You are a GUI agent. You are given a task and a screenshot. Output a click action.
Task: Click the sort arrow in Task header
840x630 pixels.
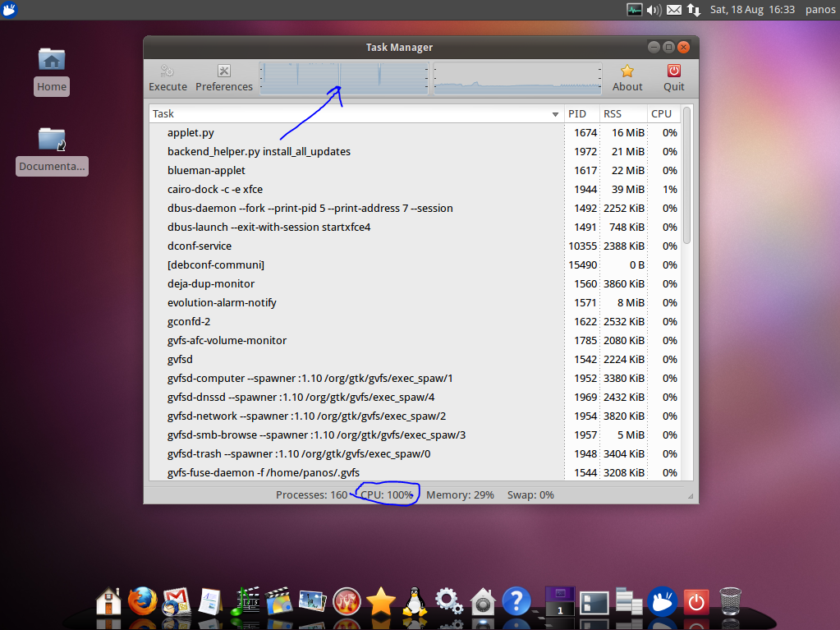tap(555, 114)
